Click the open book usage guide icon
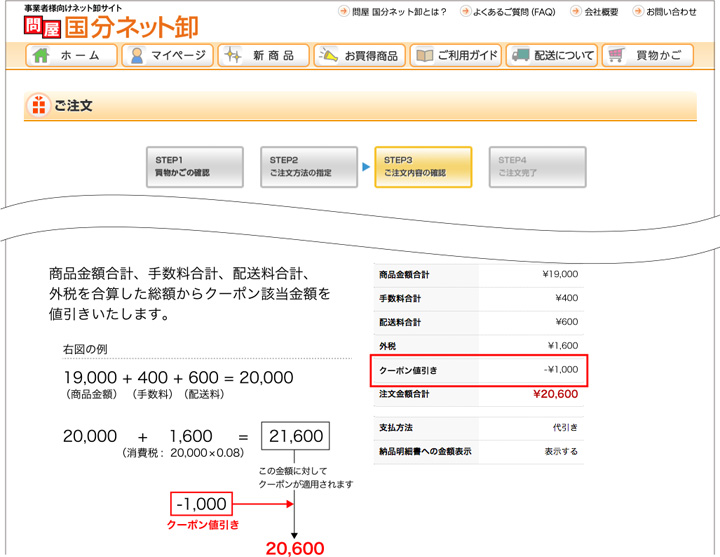This screenshot has height=557, width=720. (424, 56)
